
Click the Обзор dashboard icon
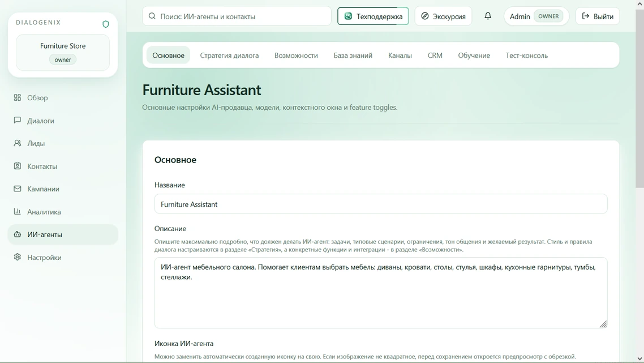[17, 97]
